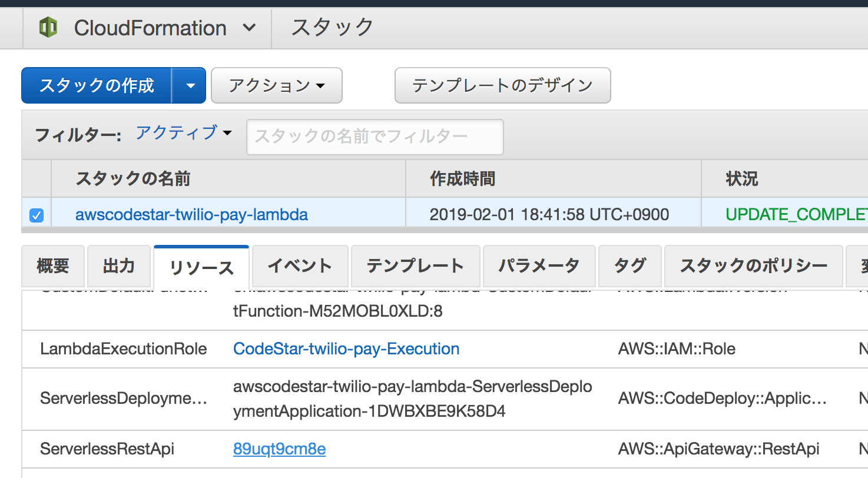Open the 89uqt9cm8e REST API link

click(279, 449)
